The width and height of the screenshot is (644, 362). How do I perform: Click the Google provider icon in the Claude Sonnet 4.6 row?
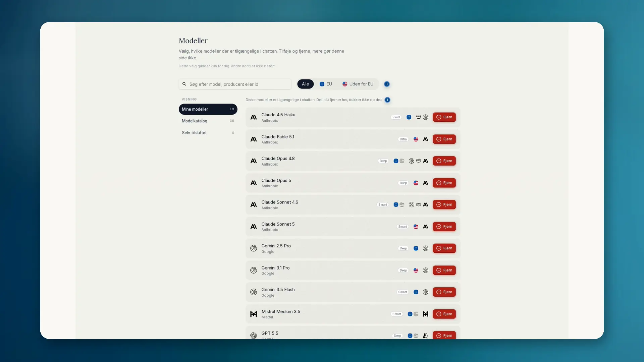(412, 205)
